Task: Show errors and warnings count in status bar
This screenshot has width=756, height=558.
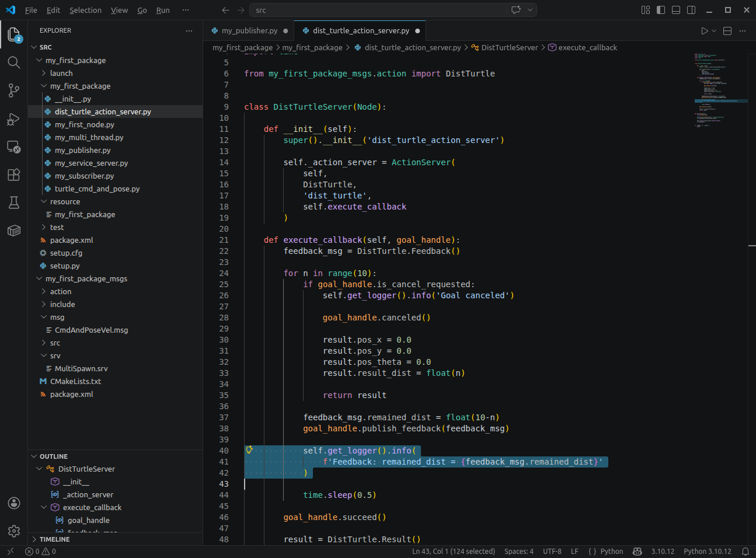Action: (41, 551)
